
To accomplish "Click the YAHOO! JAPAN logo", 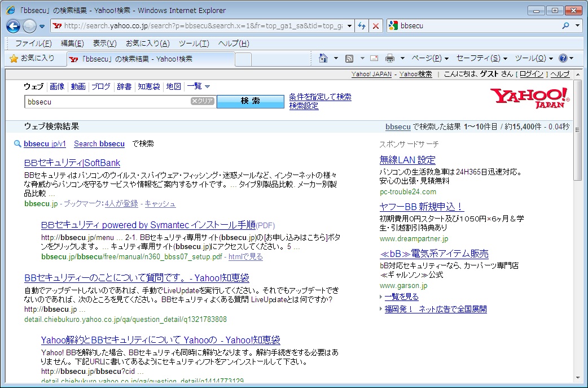I will (x=529, y=98).
